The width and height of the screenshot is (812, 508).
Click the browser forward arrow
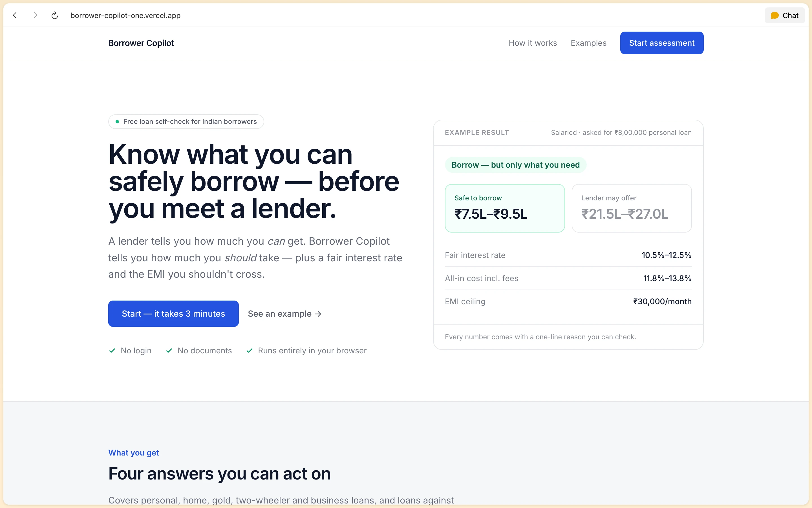(x=35, y=15)
